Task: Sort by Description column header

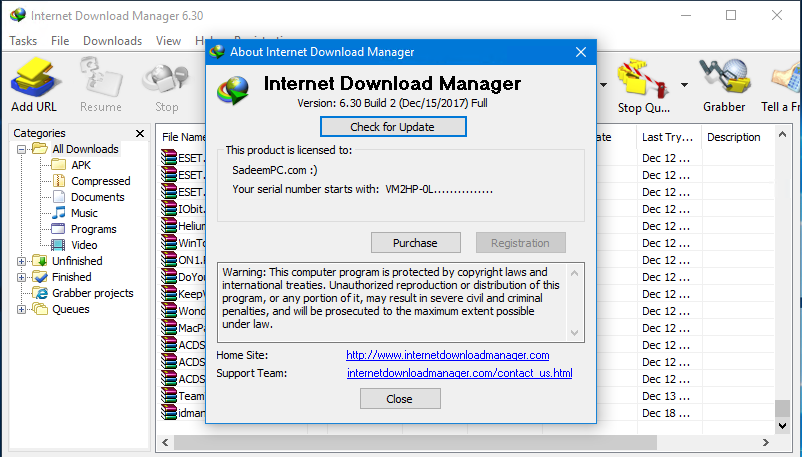Action: click(x=738, y=137)
